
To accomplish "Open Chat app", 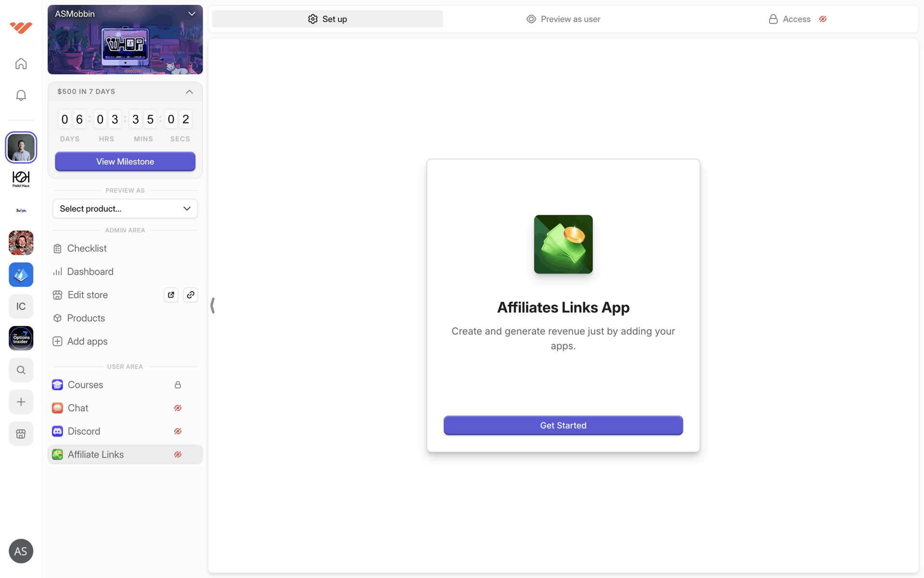I will coord(125,408).
